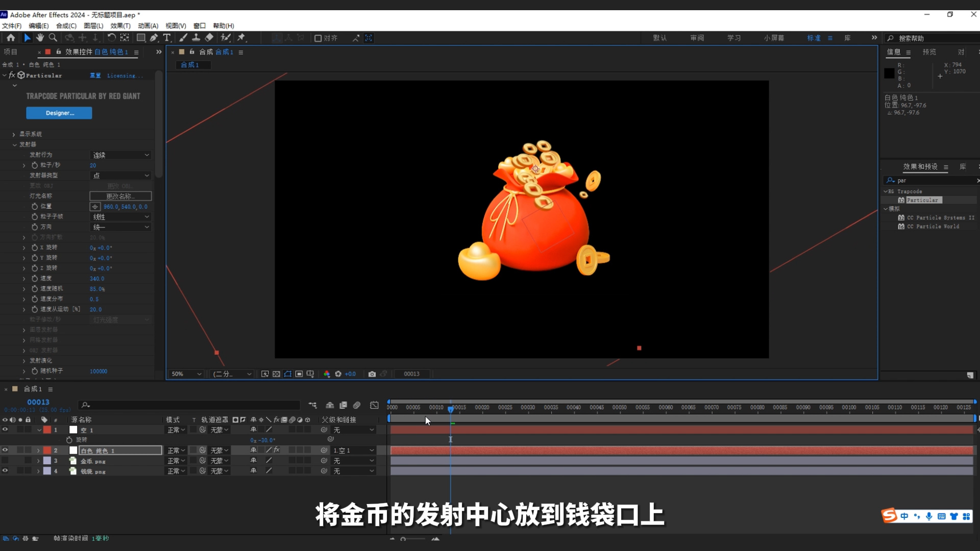The height and width of the screenshot is (551, 980).
Task: Select the Clone Stamp tool
Action: tap(196, 38)
